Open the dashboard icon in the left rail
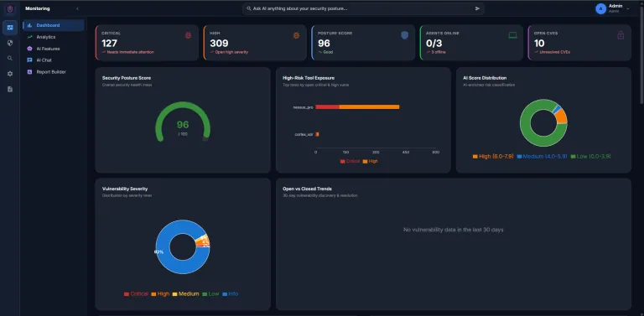Viewport: 644px width, 316px height. coord(10,28)
